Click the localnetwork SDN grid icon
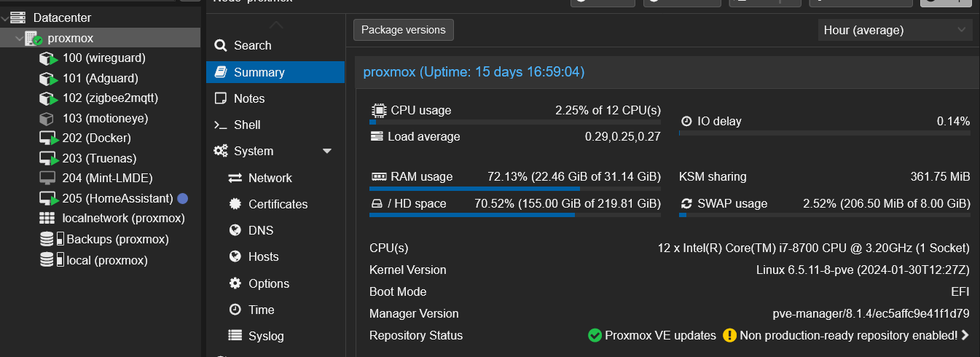This screenshot has width=980, height=357. [47, 218]
